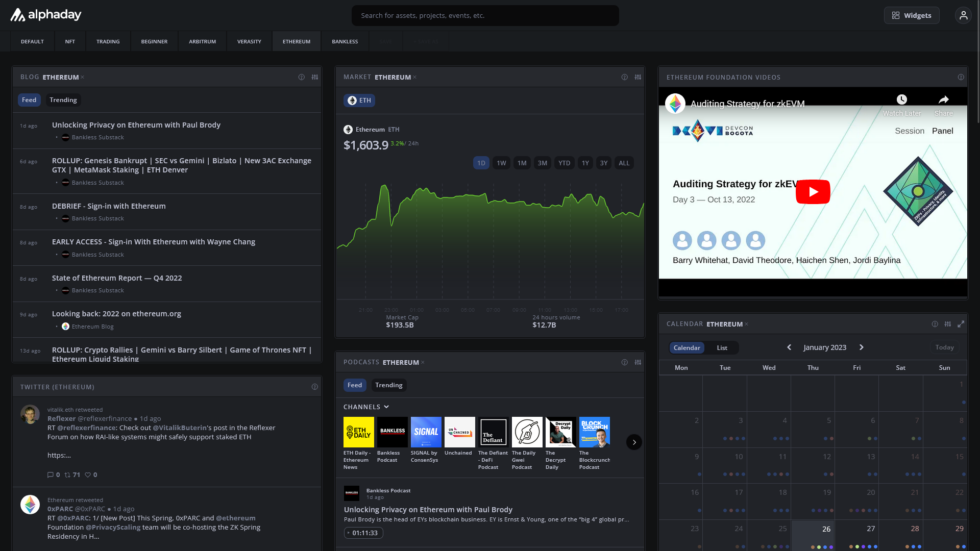Select the 1W chart timeframe
The width and height of the screenshot is (980, 551).
pos(501,163)
